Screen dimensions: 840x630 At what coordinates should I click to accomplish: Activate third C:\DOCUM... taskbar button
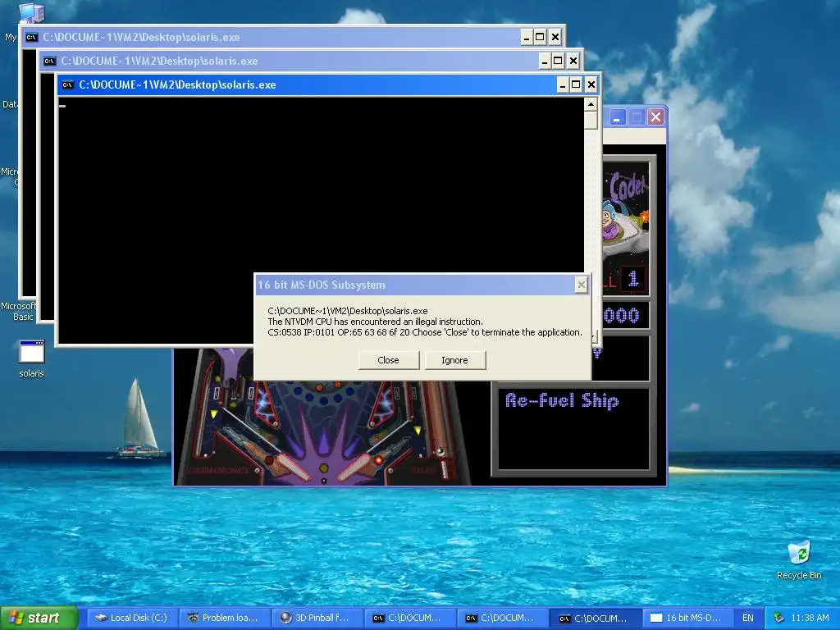pyautogui.click(x=596, y=618)
